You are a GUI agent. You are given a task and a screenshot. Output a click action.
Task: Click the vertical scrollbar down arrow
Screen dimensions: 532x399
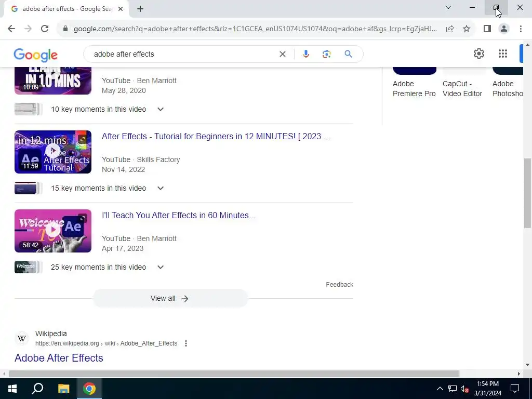[x=527, y=365]
